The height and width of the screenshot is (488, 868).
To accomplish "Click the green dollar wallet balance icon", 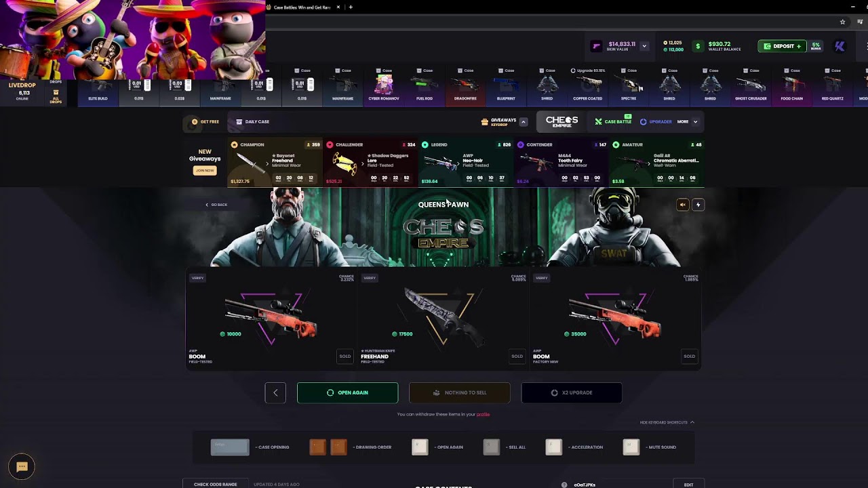I will (698, 46).
